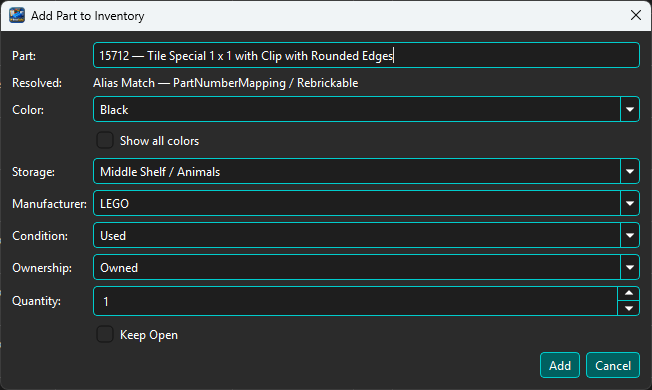Click the Cancel button
652x390 pixels.
point(613,365)
